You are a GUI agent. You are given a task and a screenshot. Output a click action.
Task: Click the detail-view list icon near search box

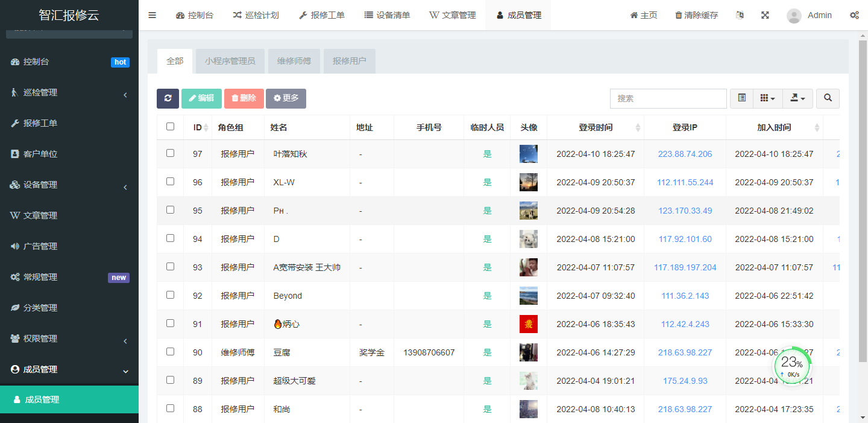[741, 98]
